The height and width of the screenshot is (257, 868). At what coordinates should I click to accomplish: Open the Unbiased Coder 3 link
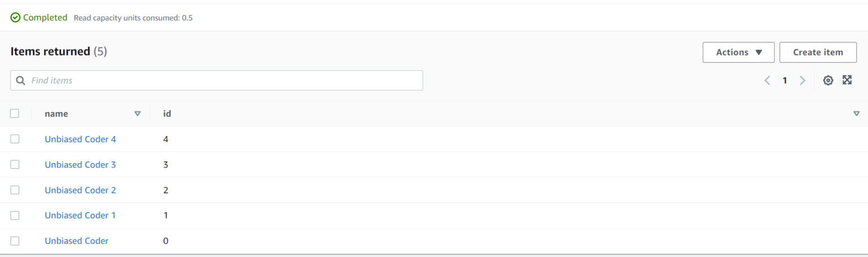tap(80, 165)
